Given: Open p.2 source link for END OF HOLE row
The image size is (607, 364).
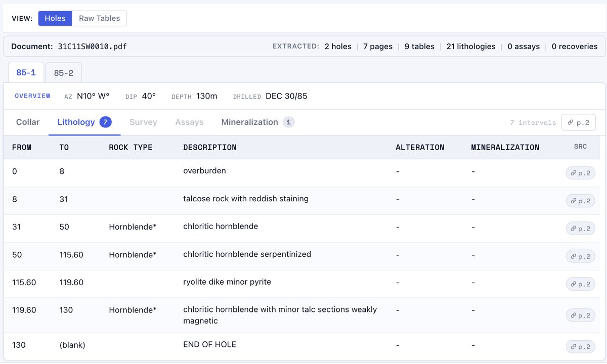Looking at the screenshot, I should pos(580,347).
